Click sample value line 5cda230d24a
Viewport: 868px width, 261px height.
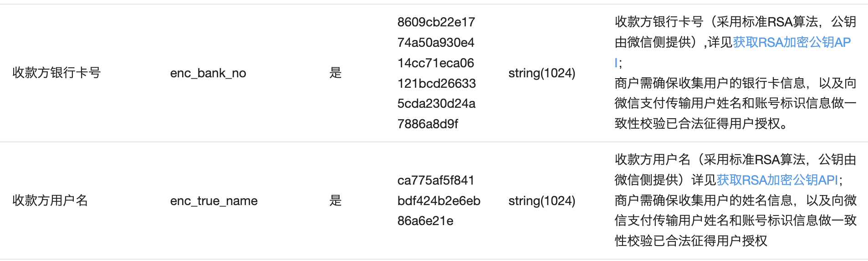click(436, 104)
